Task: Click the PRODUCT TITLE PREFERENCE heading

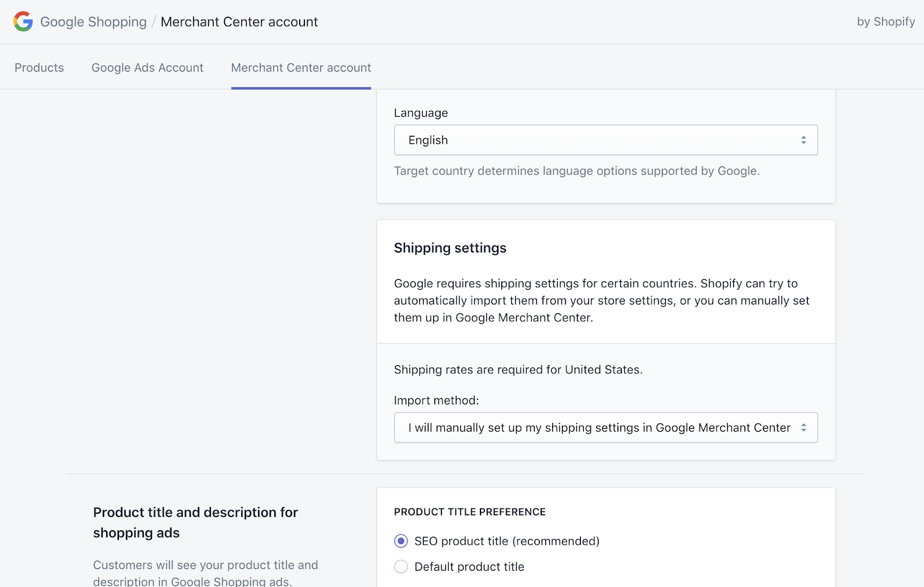Action: click(470, 512)
